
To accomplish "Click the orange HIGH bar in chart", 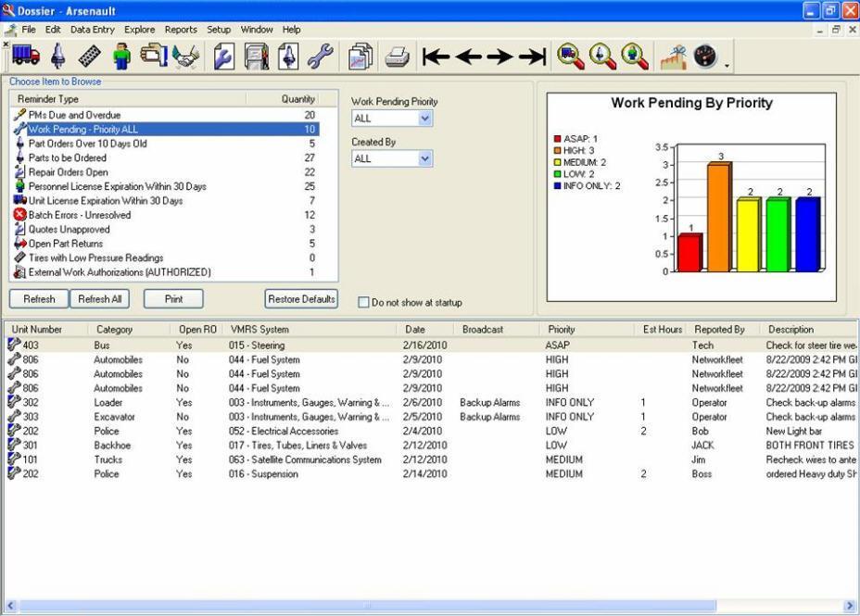I will pyautogui.click(x=719, y=217).
